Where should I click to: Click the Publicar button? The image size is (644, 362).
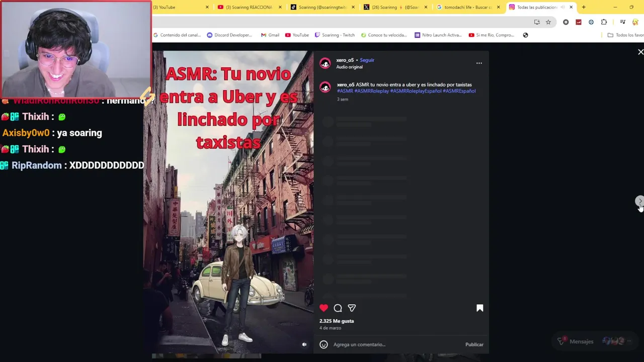point(474,344)
